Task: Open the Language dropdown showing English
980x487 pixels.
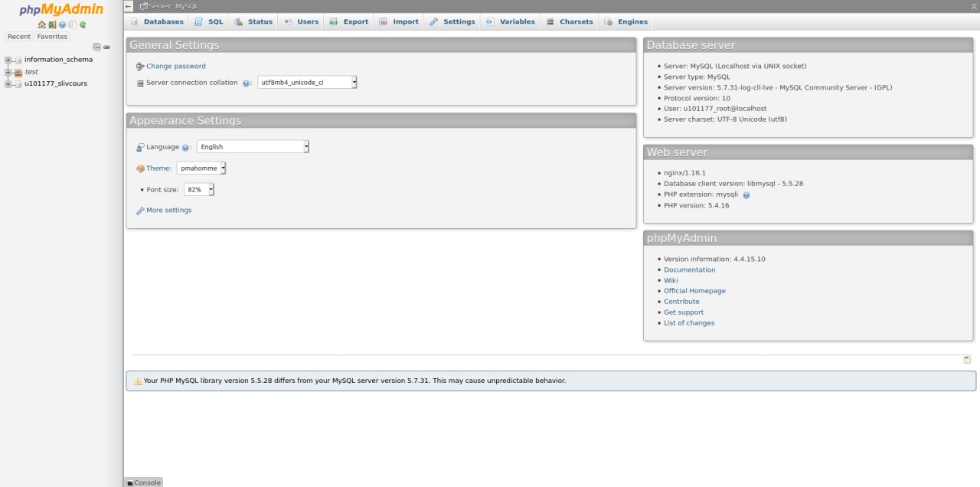Action: pyautogui.click(x=253, y=146)
